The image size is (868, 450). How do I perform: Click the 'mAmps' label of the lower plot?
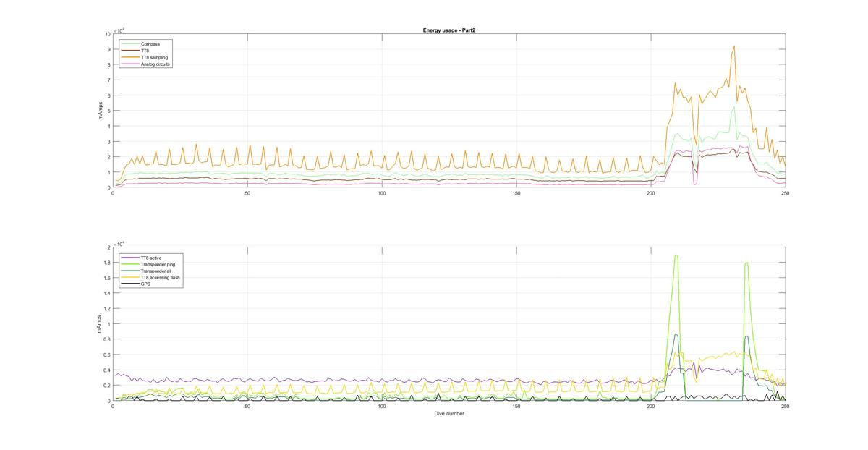(100, 324)
